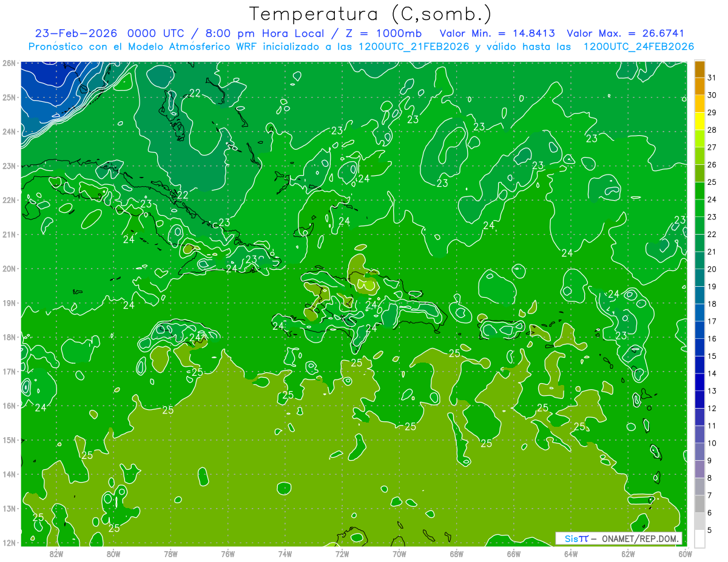
Task: Click the '18' value on the color scale
Action: 712,304
